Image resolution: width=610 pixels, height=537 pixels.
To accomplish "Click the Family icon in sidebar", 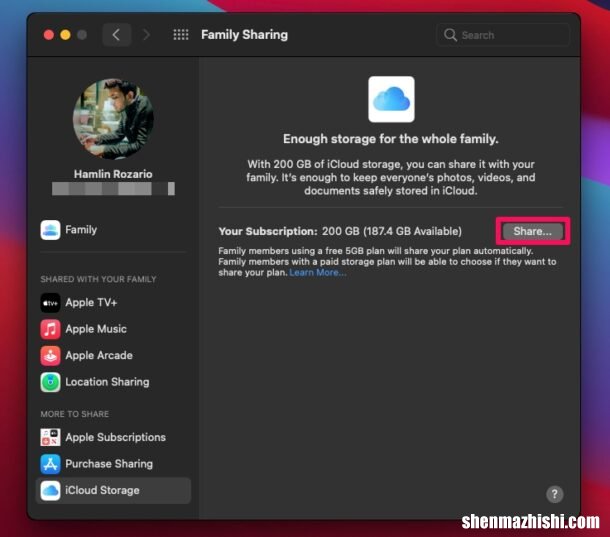I will tap(50, 230).
